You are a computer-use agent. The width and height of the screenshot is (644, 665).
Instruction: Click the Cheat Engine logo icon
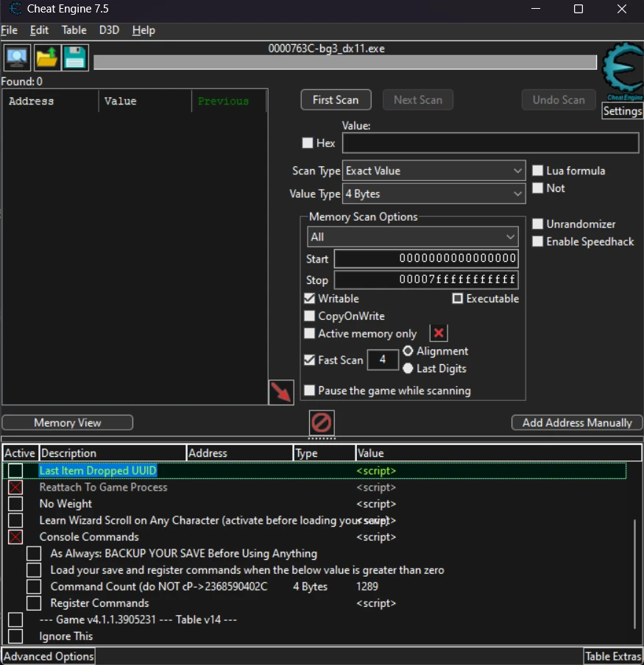[x=622, y=72]
